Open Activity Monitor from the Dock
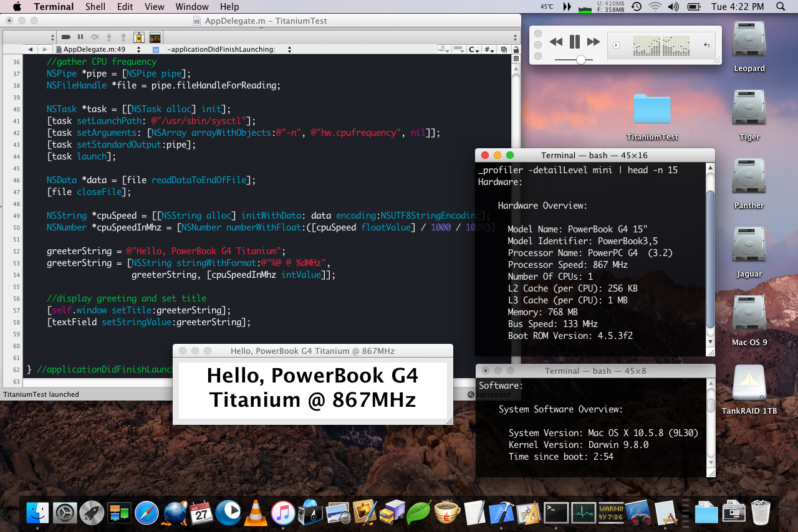Viewport: 798px width, 532px height. 583,512
